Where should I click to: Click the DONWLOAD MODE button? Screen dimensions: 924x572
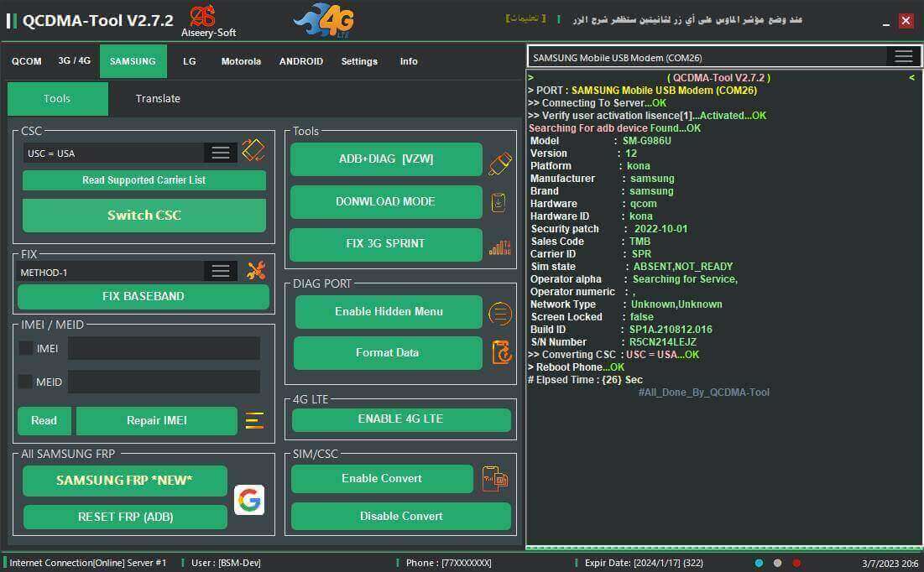coord(386,201)
